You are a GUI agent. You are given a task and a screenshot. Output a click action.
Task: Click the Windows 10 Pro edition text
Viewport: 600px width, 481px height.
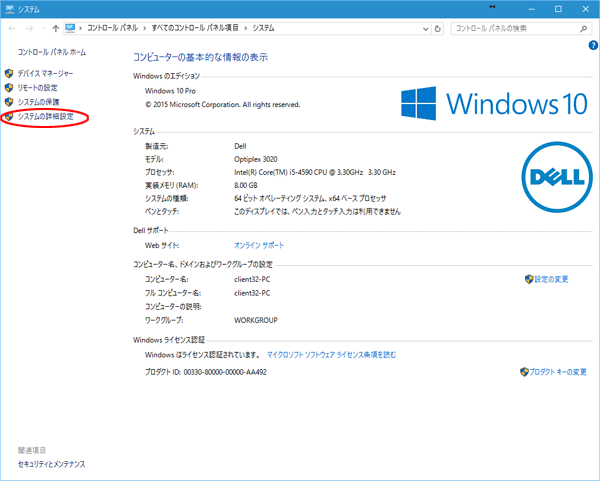pyautogui.click(x=170, y=91)
